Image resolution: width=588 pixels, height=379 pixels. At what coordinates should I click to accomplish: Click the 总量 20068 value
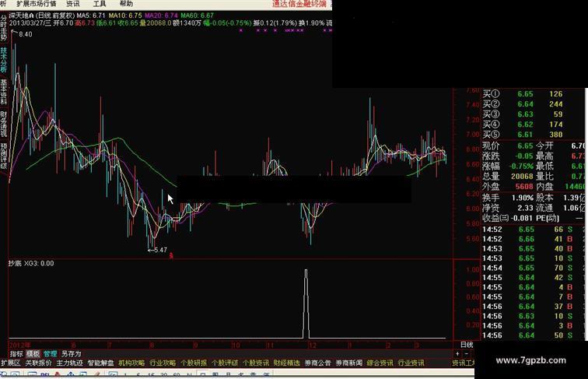(522, 176)
